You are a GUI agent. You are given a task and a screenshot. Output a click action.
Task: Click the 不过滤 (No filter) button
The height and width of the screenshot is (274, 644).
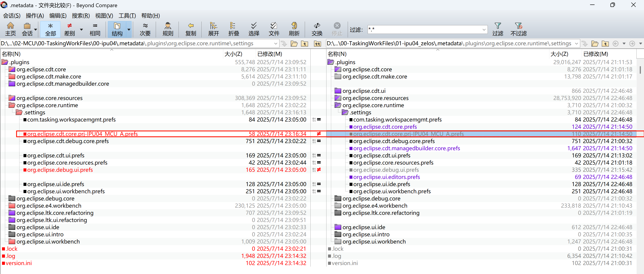[x=518, y=29]
